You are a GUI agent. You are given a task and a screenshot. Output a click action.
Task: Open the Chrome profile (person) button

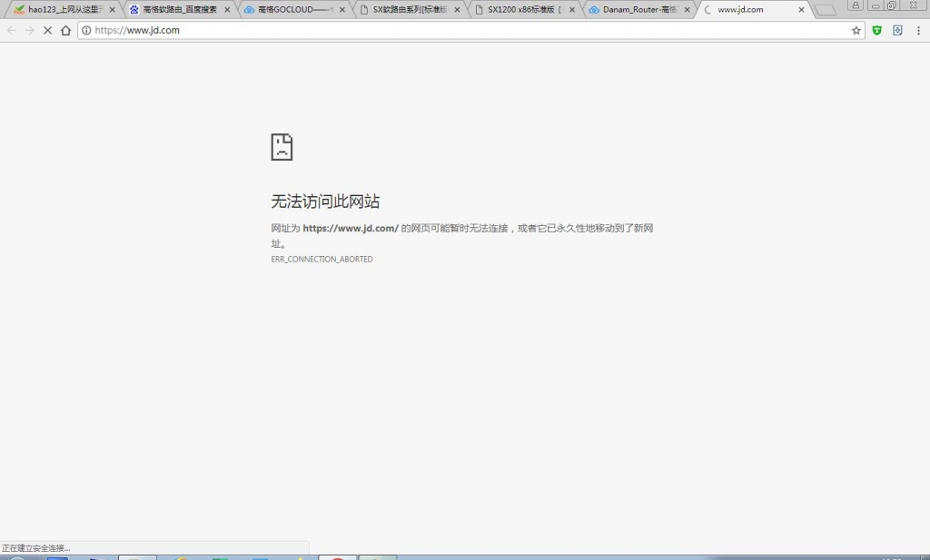(856, 5)
